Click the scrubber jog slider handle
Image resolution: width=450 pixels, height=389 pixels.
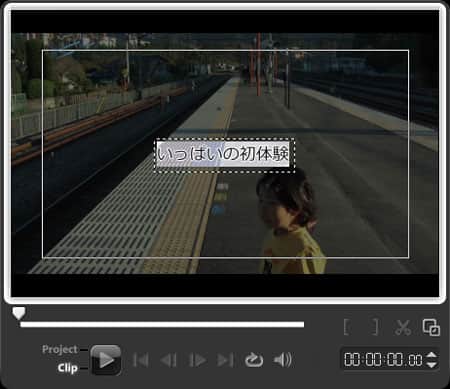(x=19, y=313)
